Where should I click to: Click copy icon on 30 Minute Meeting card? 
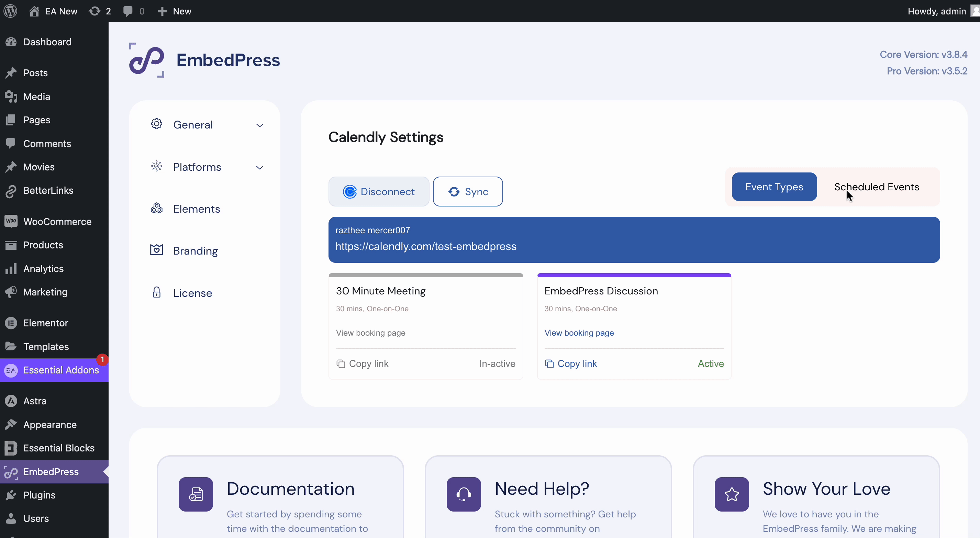pos(341,364)
